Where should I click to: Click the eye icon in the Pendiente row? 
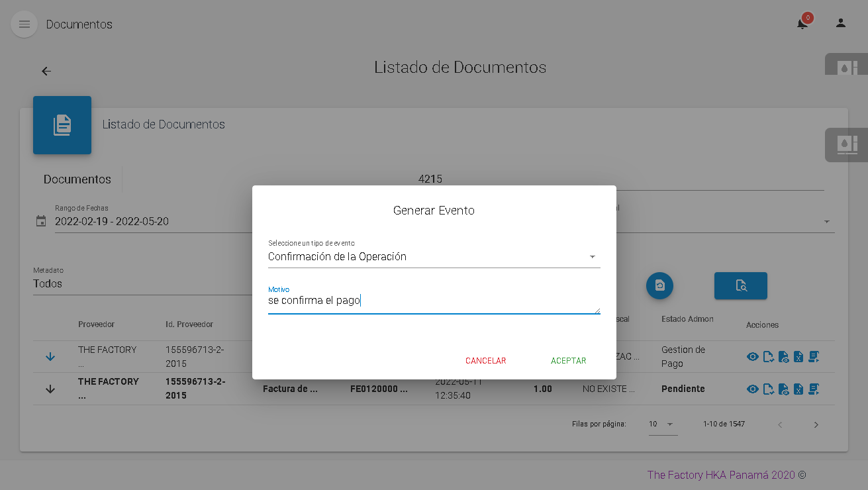pos(753,389)
